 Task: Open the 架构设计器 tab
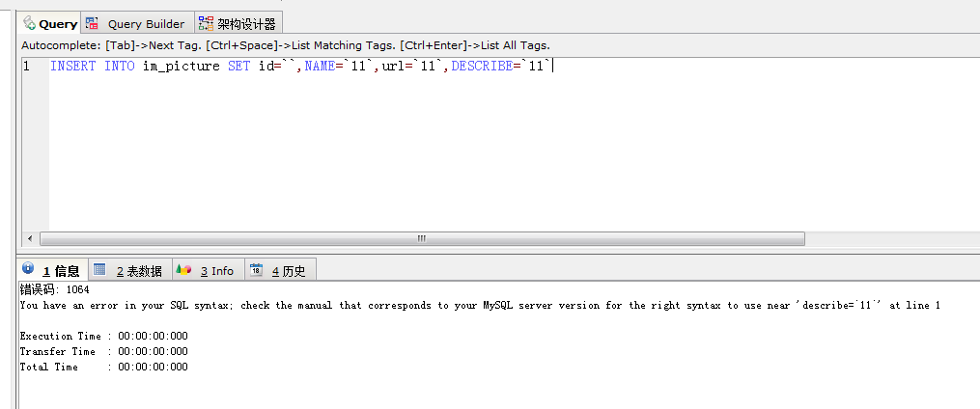(246, 24)
